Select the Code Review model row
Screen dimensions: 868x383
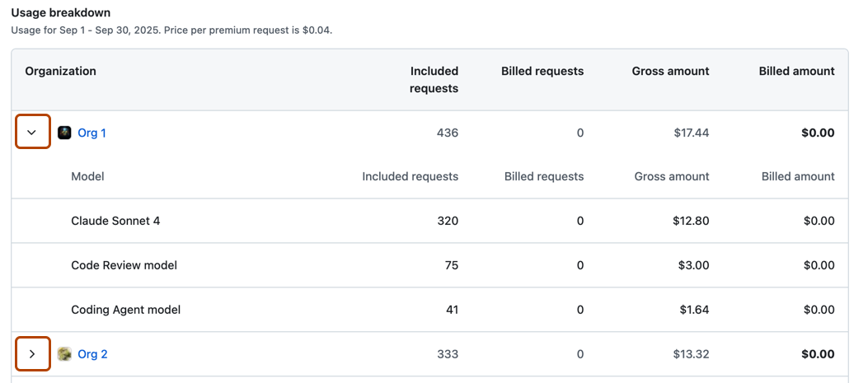tap(124, 265)
